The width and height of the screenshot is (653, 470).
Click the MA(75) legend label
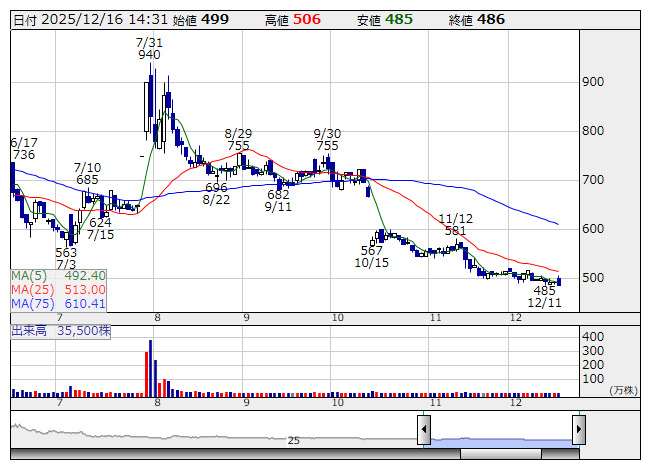coord(58,303)
